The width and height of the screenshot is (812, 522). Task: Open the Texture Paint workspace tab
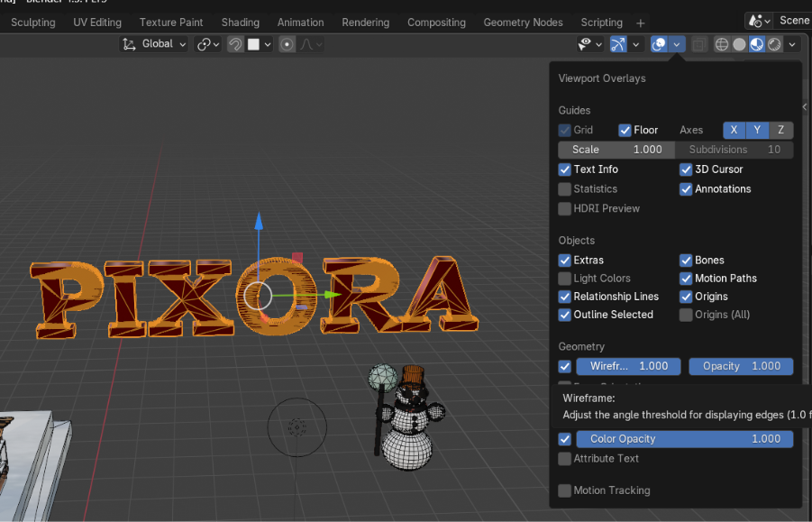point(171,22)
